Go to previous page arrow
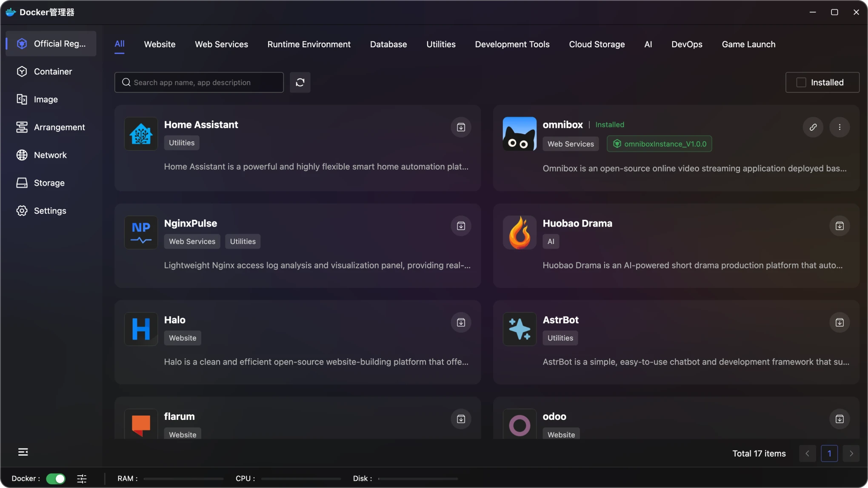This screenshot has width=868, height=488. (807, 454)
